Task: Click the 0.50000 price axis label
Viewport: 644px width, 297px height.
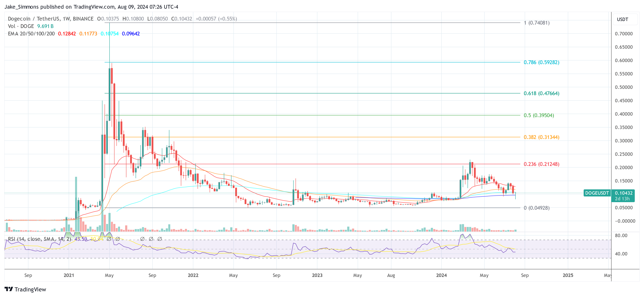Action: (x=624, y=87)
